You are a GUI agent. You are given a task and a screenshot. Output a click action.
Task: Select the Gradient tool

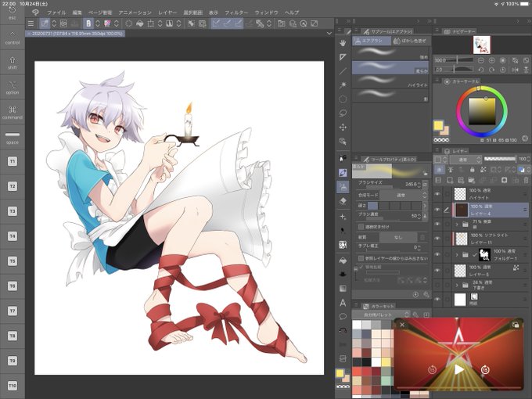click(x=343, y=289)
